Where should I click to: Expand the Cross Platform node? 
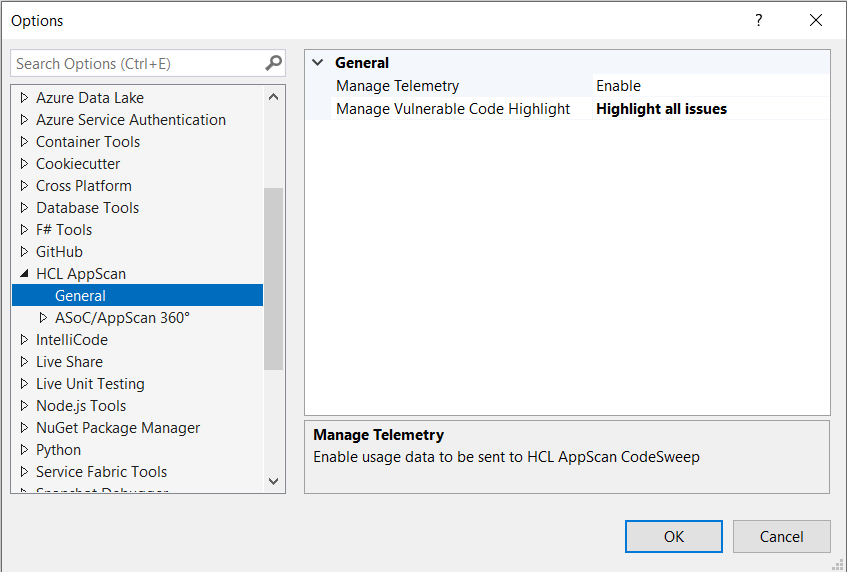[24, 186]
